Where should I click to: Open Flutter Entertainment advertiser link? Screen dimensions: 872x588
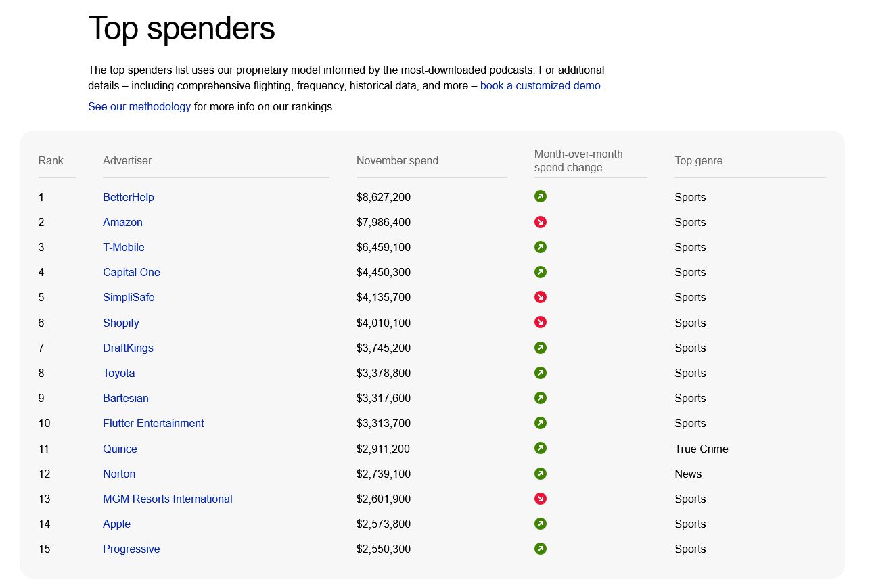point(153,423)
